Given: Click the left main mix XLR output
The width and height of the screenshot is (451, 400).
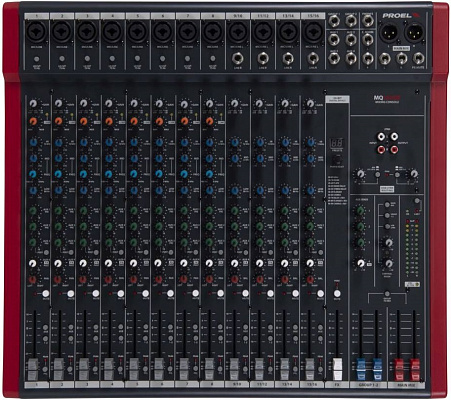Looking at the screenshot, I should tap(390, 32).
